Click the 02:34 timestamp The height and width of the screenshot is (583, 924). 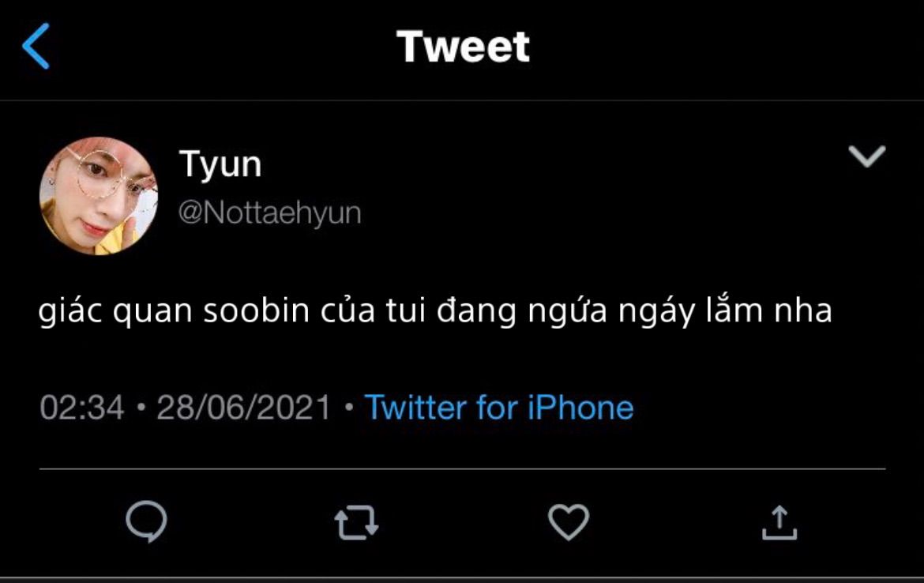point(82,408)
